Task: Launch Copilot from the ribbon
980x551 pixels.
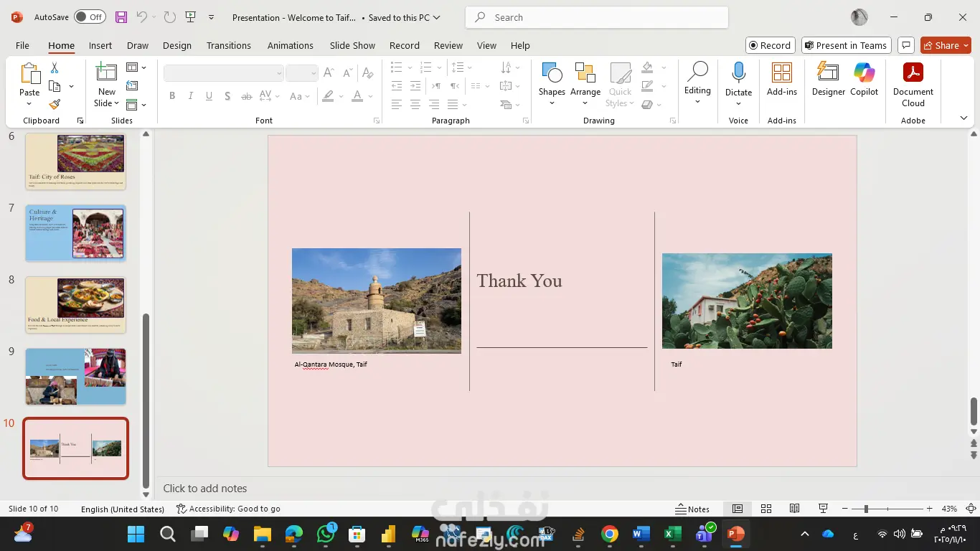Action: pos(864,79)
